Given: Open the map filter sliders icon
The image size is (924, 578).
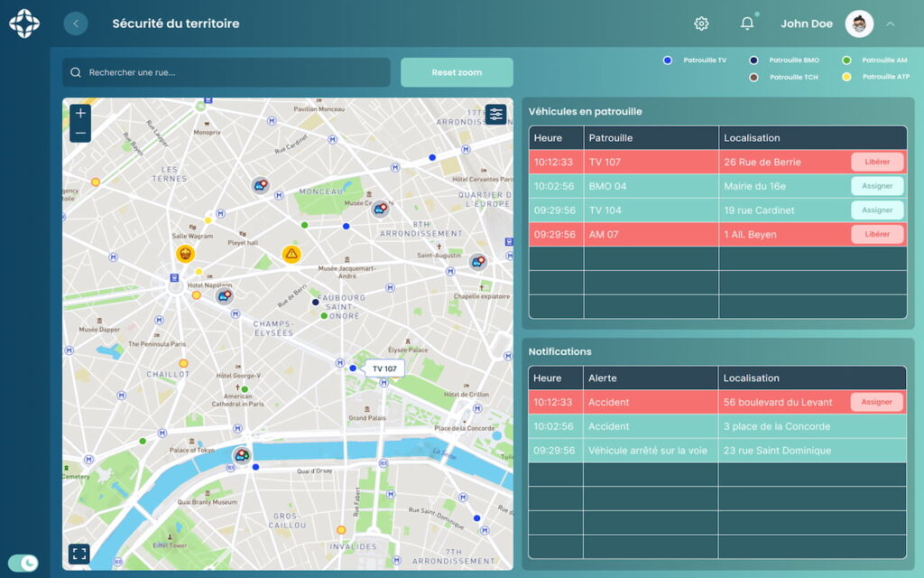Looking at the screenshot, I should (495, 114).
